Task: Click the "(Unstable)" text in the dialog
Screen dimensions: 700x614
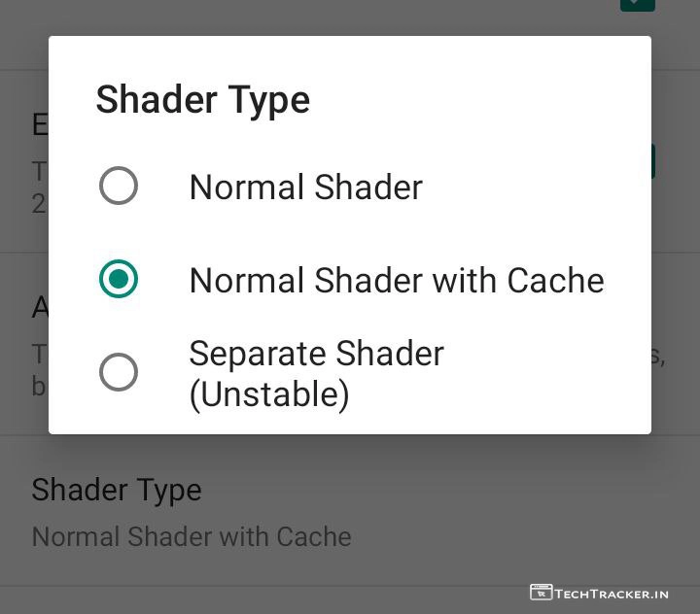Action: tap(268, 393)
